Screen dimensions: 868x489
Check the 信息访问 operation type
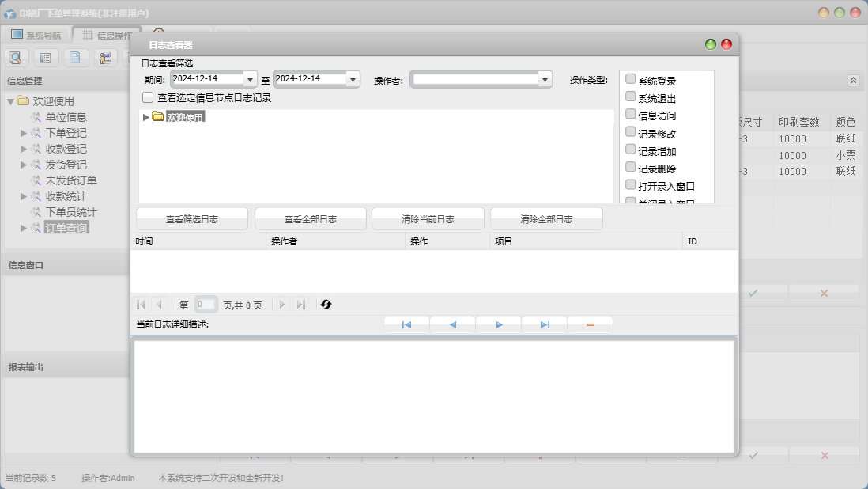[630, 114]
